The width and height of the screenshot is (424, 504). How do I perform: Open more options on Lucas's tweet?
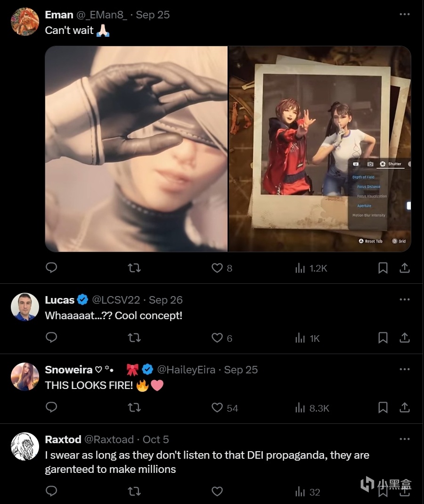pos(404,299)
